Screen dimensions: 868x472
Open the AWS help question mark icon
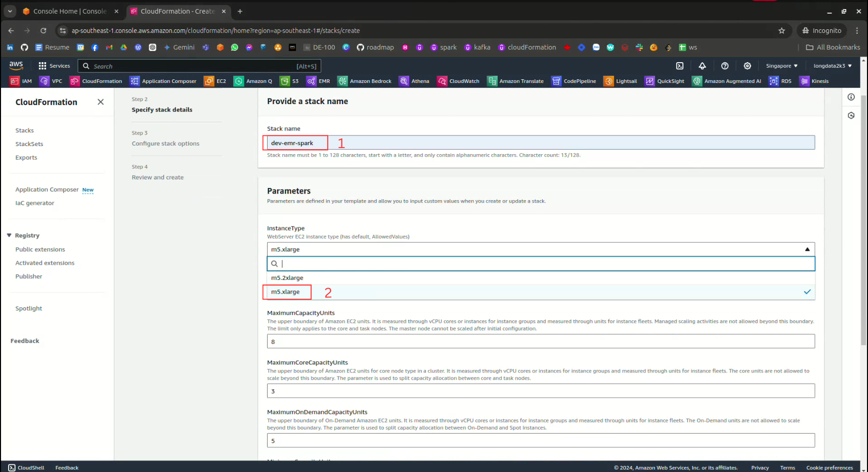tap(725, 66)
